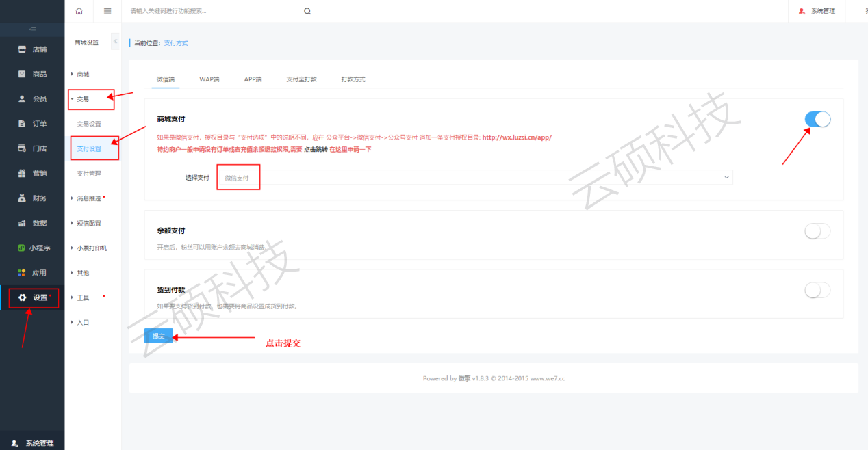Click the 提交 submit button

coord(158,336)
